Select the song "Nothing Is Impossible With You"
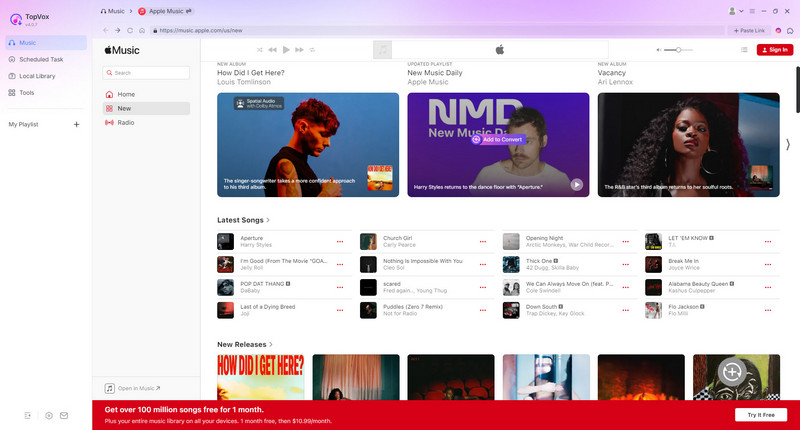Screen dimensions: 800x430 click(x=423, y=261)
